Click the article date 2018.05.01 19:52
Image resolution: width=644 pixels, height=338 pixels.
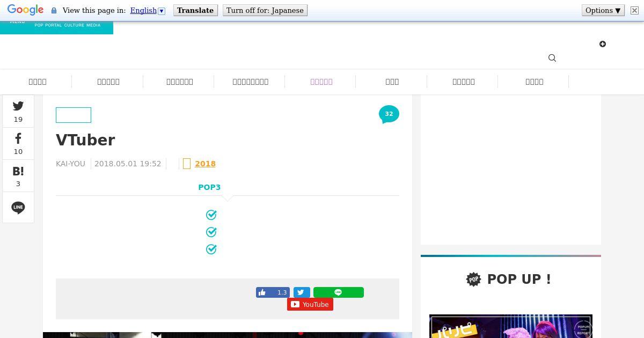(x=128, y=164)
